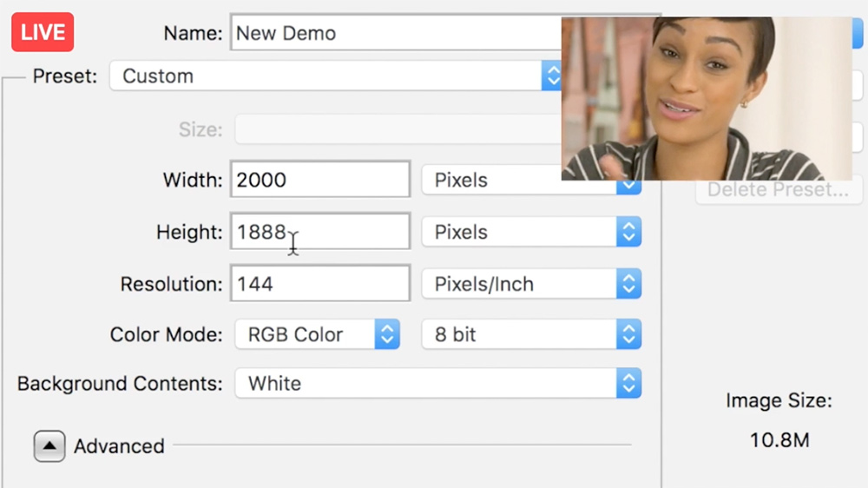This screenshot has width=868, height=488.
Task: Open the Background Contents White dropdown
Action: click(x=437, y=383)
